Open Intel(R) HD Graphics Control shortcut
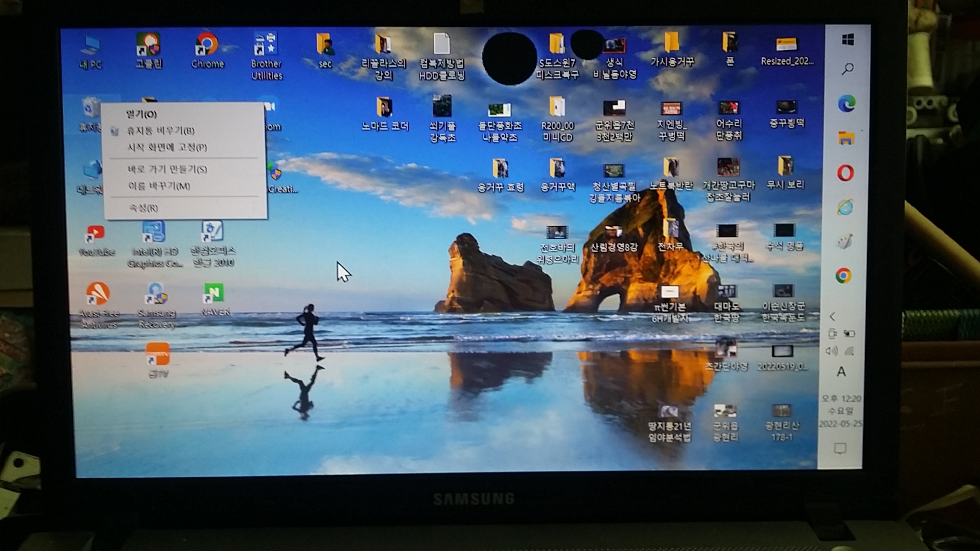Viewport: 980px width, 551px height. 155,245
